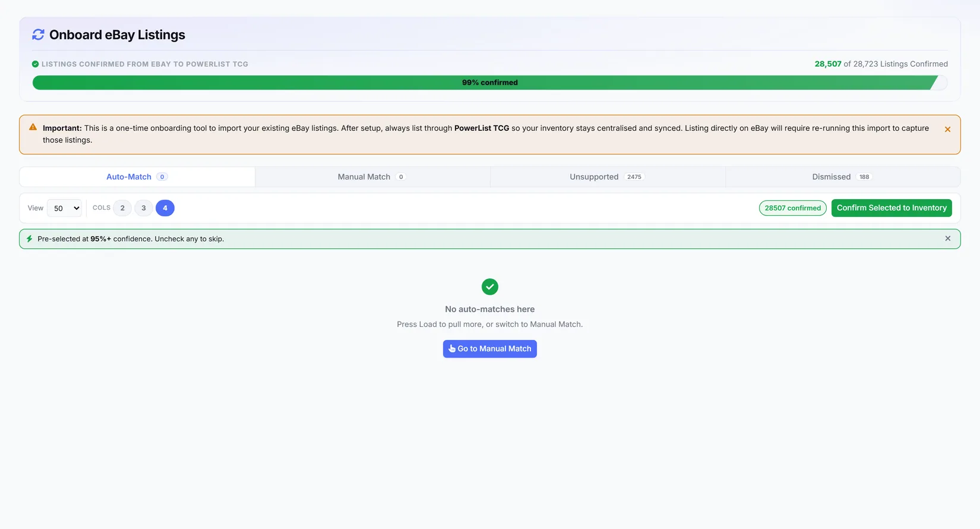Dismiss the orange Important notice
This screenshot has height=529, width=980.
pos(947,129)
